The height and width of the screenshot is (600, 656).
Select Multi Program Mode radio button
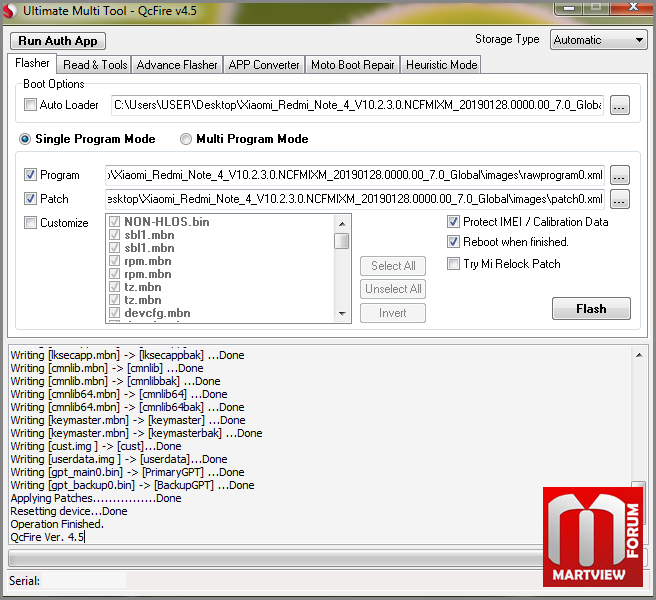(x=186, y=139)
